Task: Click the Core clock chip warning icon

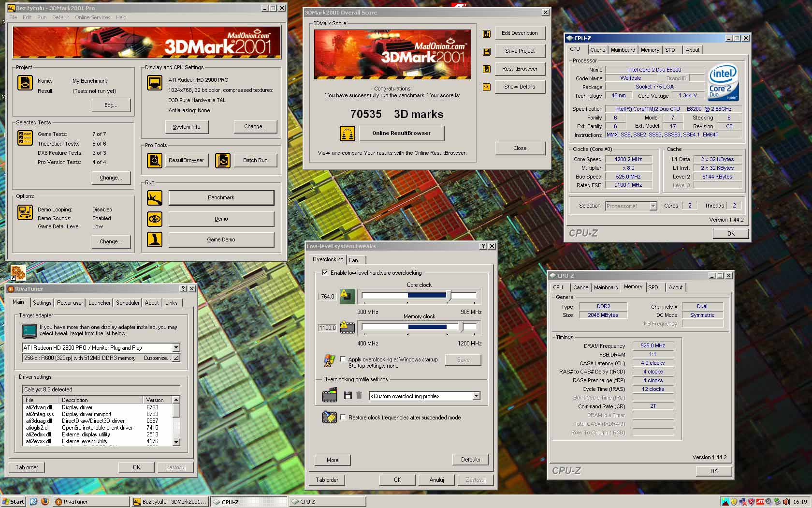Action: pos(347,296)
